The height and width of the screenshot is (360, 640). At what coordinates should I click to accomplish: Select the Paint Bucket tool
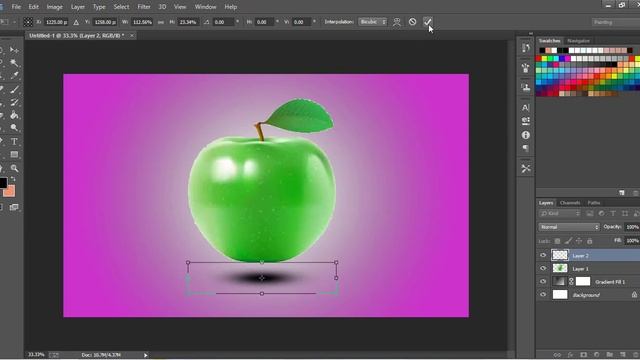pyautogui.click(x=14, y=115)
